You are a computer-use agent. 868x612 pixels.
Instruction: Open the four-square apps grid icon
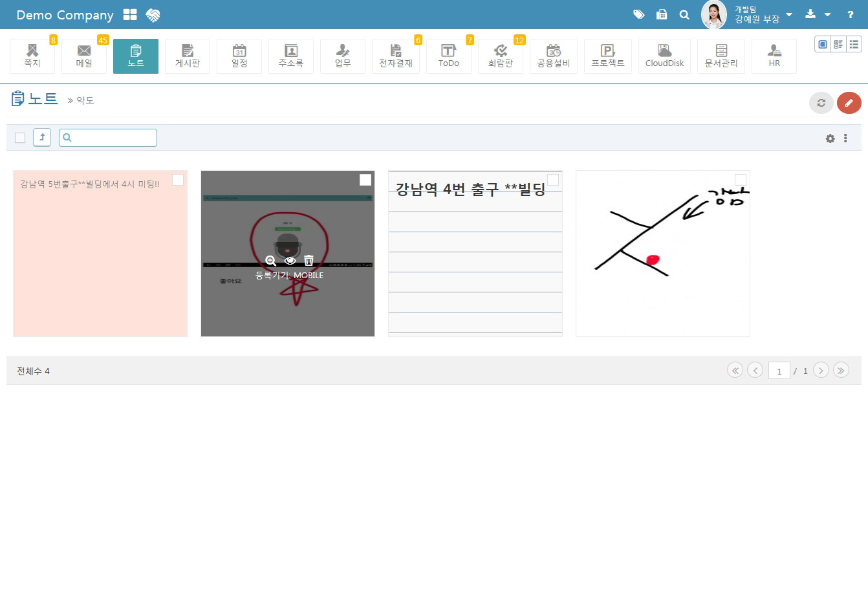pos(130,15)
